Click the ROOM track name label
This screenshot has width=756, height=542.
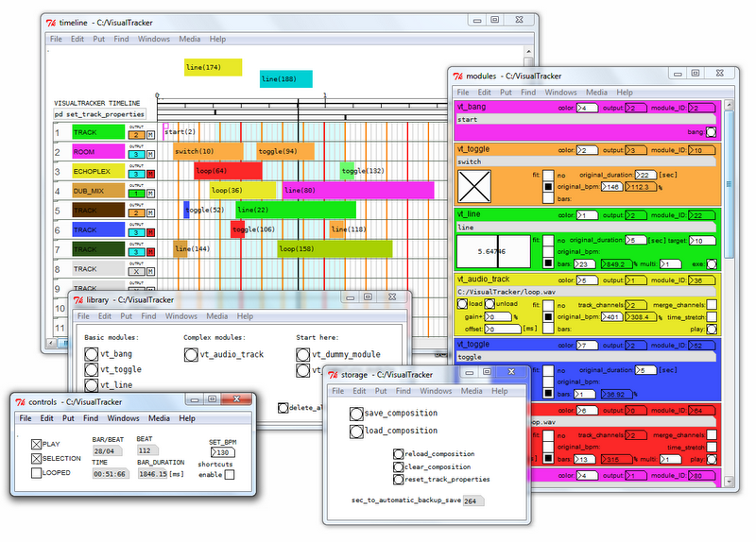click(98, 152)
